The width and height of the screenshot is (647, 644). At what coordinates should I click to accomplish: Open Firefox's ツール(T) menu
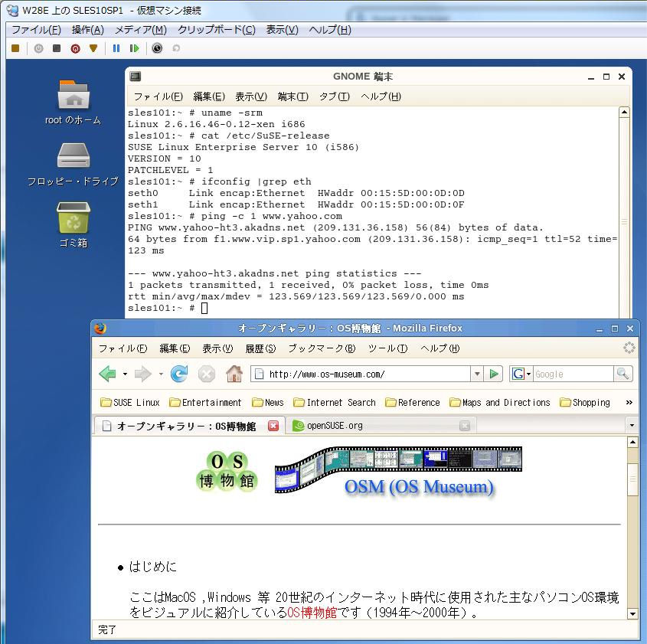coord(388,348)
